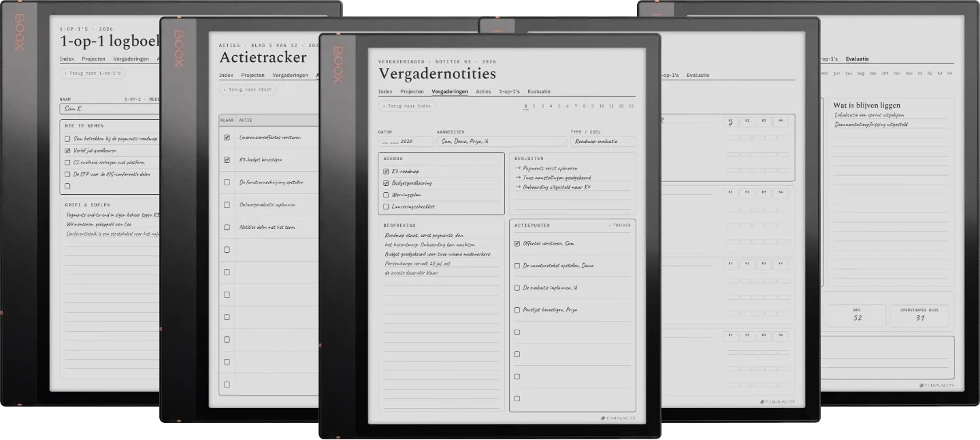Screen dimensions: 980x440
Task: Uncheck the 'Budgetgoedkeuring' agenda item
Action: coord(386,183)
